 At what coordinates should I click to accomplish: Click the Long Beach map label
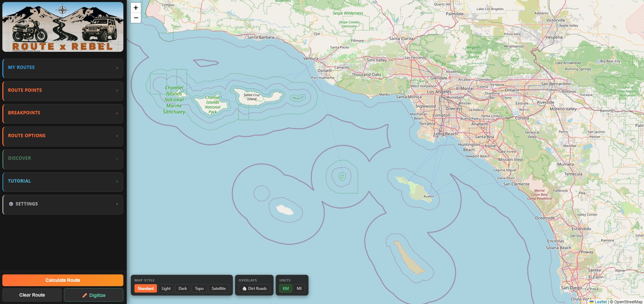pyautogui.click(x=446, y=134)
